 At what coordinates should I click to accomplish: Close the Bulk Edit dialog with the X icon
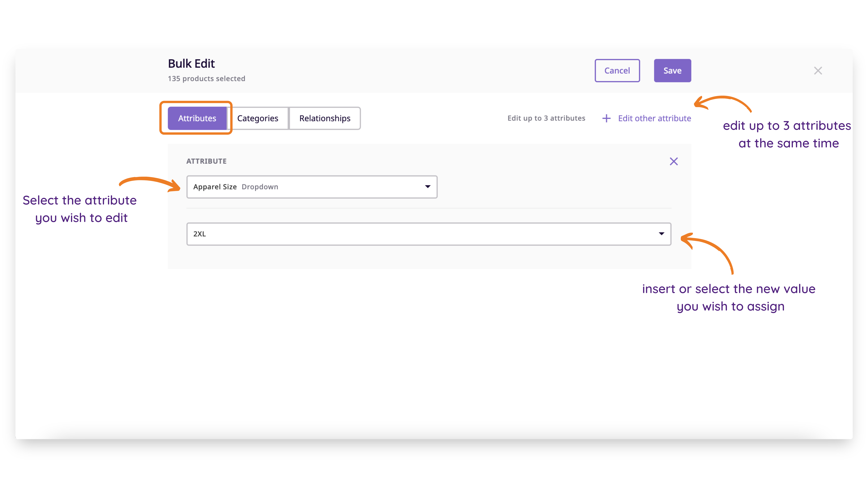pos(818,71)
